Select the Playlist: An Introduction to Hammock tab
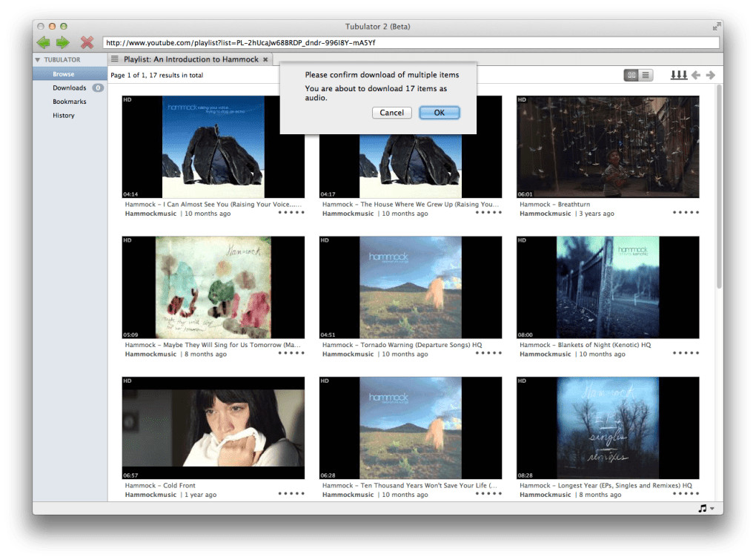The image size is (756, 560). coord(191,59)
